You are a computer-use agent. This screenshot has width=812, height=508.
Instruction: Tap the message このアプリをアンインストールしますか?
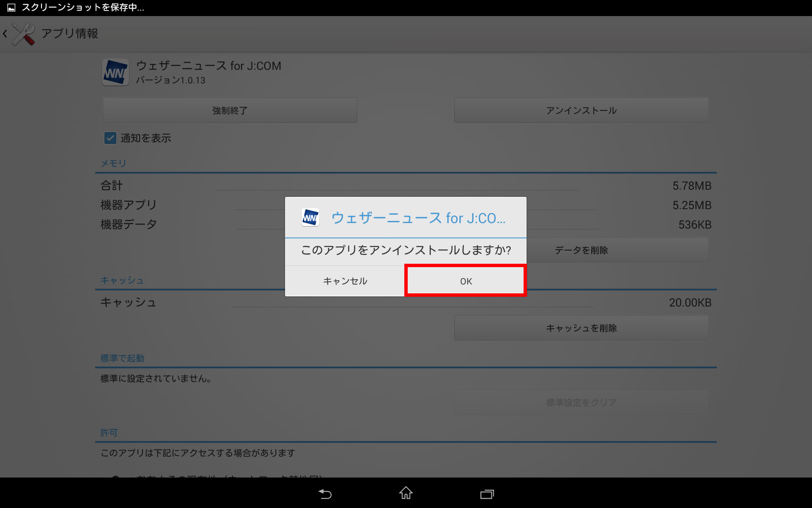click(x=406, y=250)
